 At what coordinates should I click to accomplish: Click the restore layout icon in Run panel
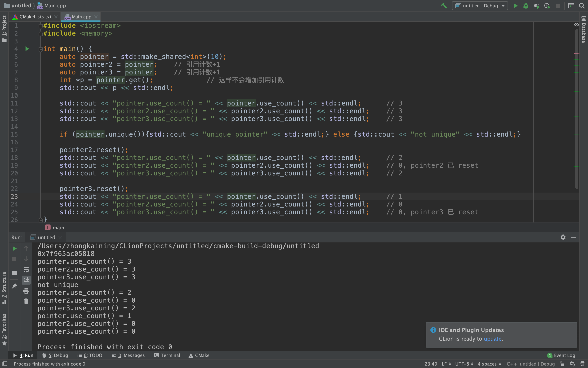(x=14, y=273)
